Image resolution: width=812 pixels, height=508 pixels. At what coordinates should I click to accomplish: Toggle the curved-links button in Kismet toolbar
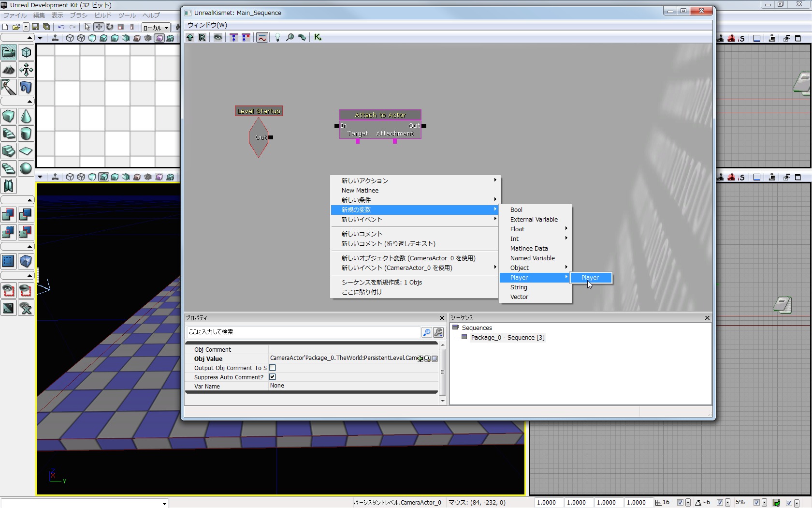(262, 37)
